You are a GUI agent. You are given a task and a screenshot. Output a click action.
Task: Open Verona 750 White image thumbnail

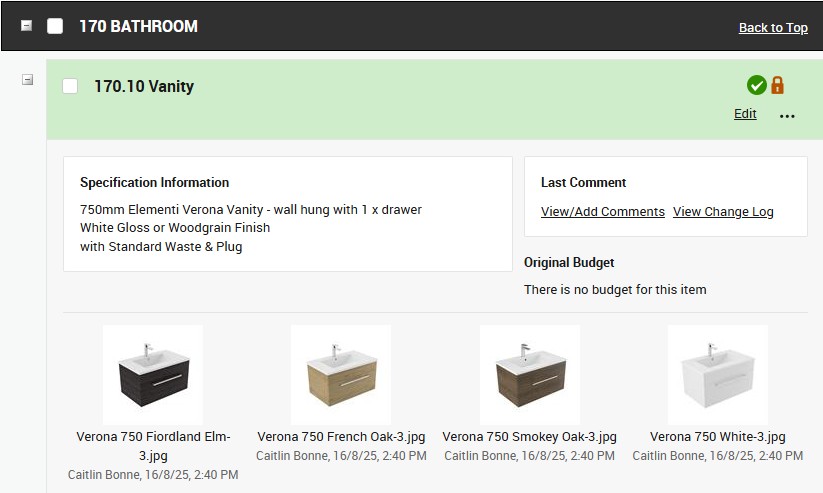tap(717, 374)
